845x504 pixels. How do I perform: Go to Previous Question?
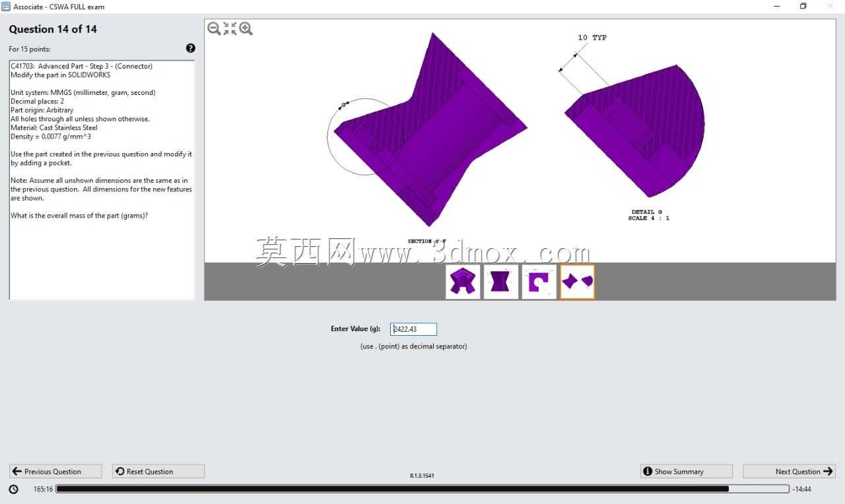tap(55, 471)
